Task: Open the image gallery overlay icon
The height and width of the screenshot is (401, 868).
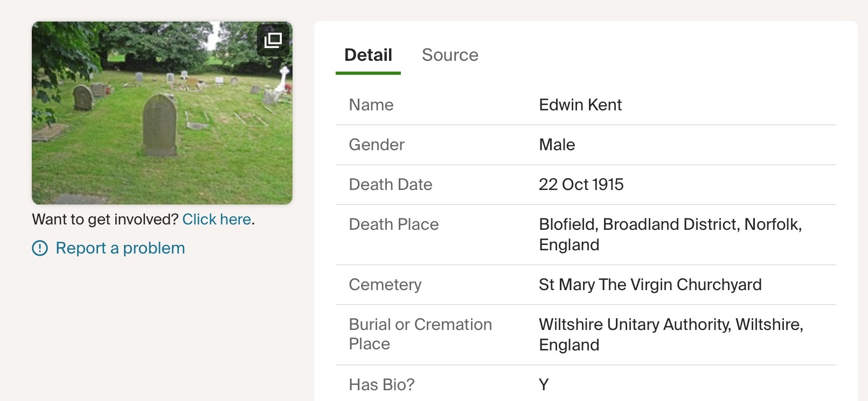Action: pyautogui.click(x=273, y=40)
